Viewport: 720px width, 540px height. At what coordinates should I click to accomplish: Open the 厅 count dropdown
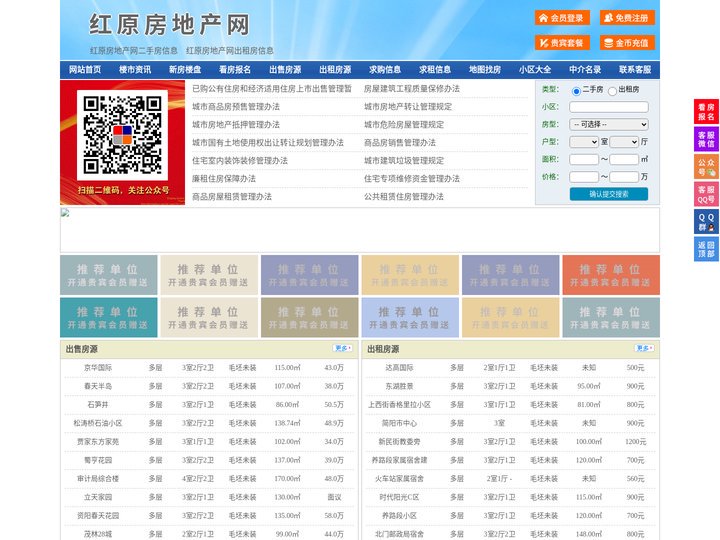coord(624,142)
